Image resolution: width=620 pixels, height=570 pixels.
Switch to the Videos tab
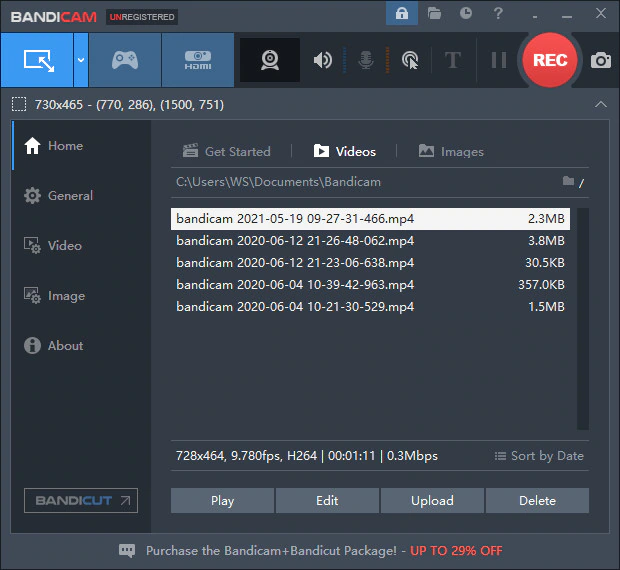click(344, 151)
